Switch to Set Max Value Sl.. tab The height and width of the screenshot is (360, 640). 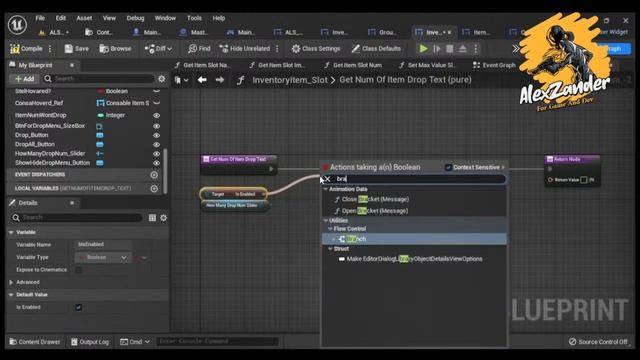[428, 65]
